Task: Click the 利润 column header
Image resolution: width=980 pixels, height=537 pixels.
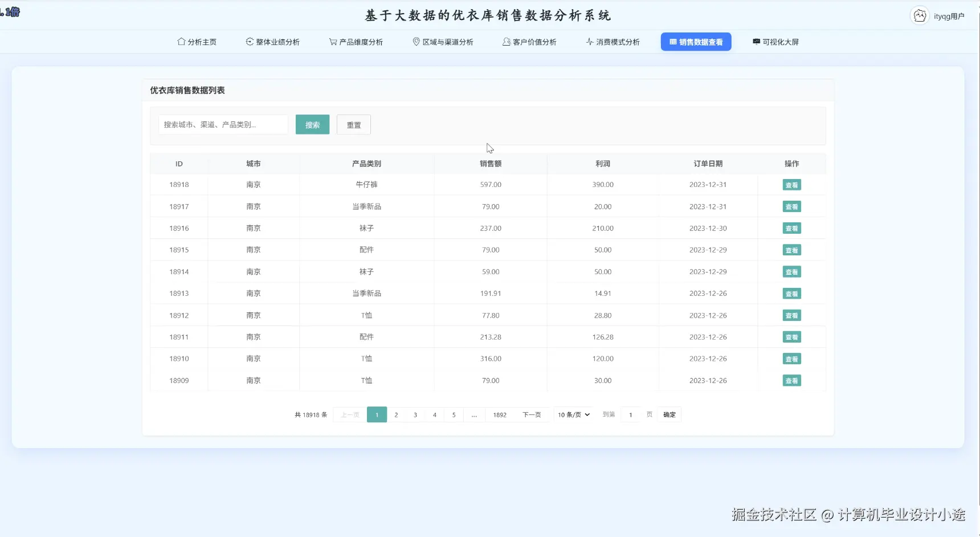Action: [x=603, y=164]
